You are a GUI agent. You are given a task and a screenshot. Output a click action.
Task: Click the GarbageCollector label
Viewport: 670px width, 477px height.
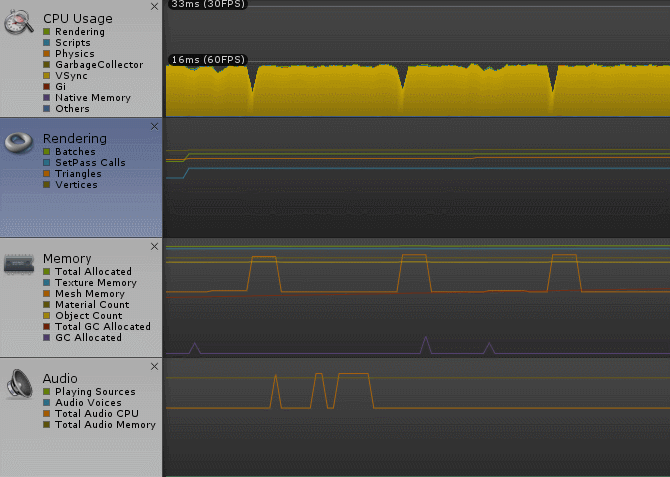coord(99,65)
